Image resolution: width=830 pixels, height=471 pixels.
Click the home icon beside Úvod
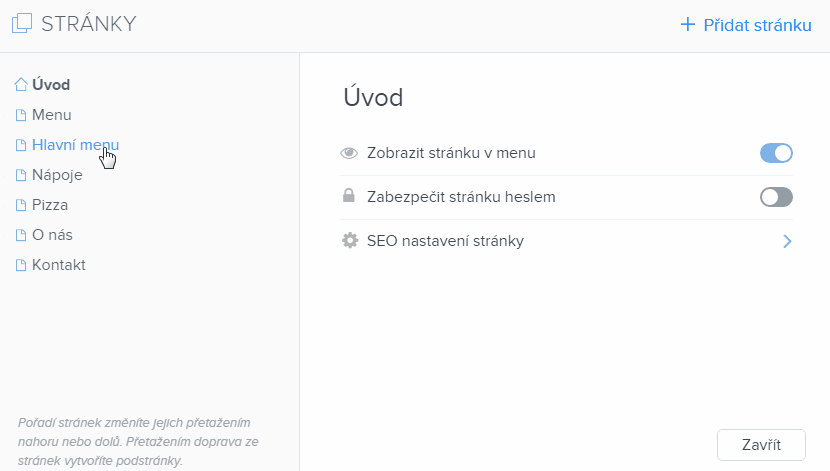(21, 85)
